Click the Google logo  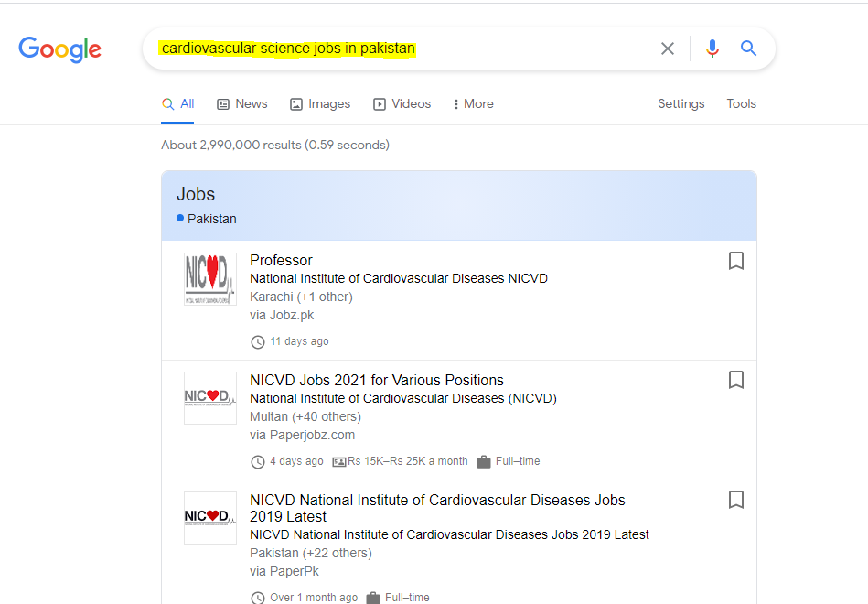click(59, 49)
